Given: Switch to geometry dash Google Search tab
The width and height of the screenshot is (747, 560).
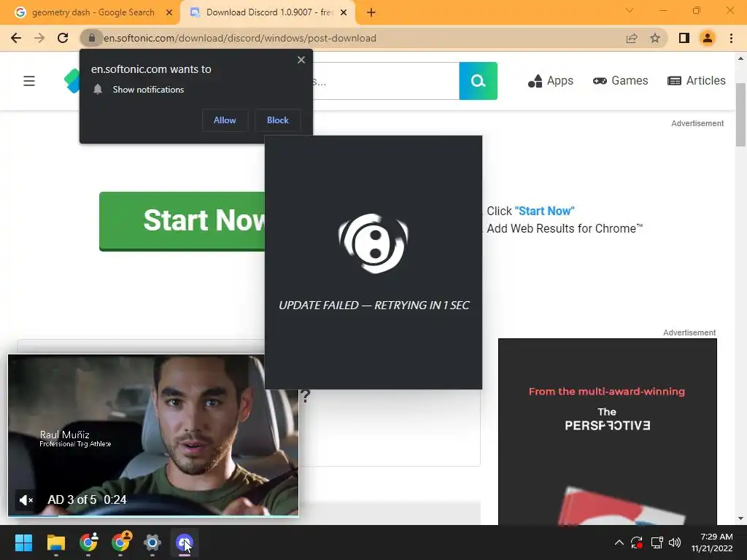Looking at the screenshot, I should pos(93,12).
